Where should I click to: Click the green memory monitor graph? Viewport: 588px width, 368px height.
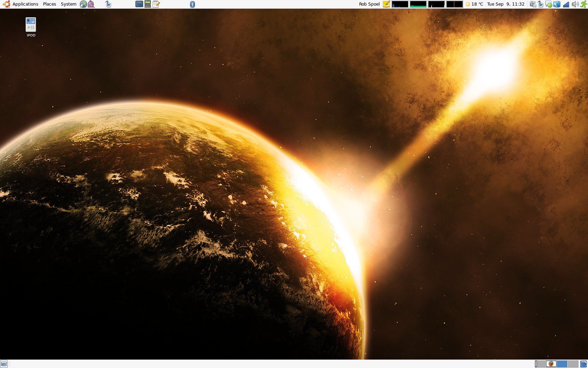pos(418,4)
